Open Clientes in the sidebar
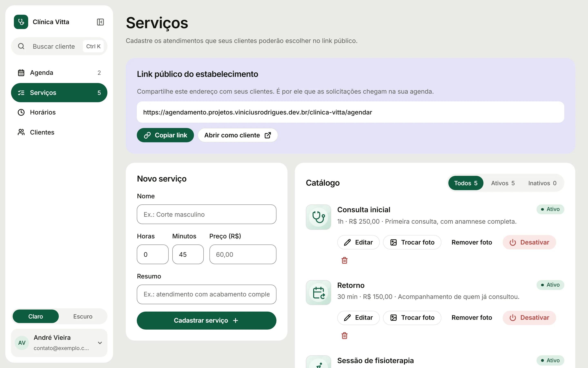The height and width of the screenshot is (368, 588). (x=59, y=132)
